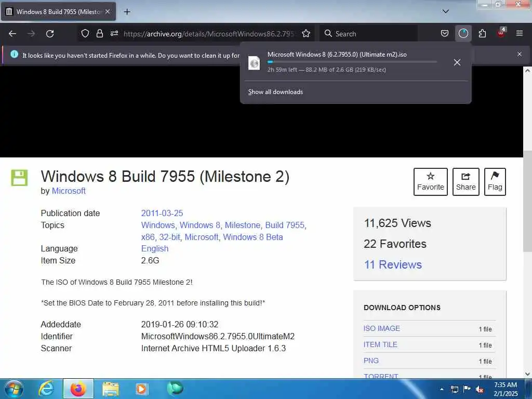Click the taskbar clock showing 7:35 AM
Viewport: 532px width, 399px height.
(506, 389)
